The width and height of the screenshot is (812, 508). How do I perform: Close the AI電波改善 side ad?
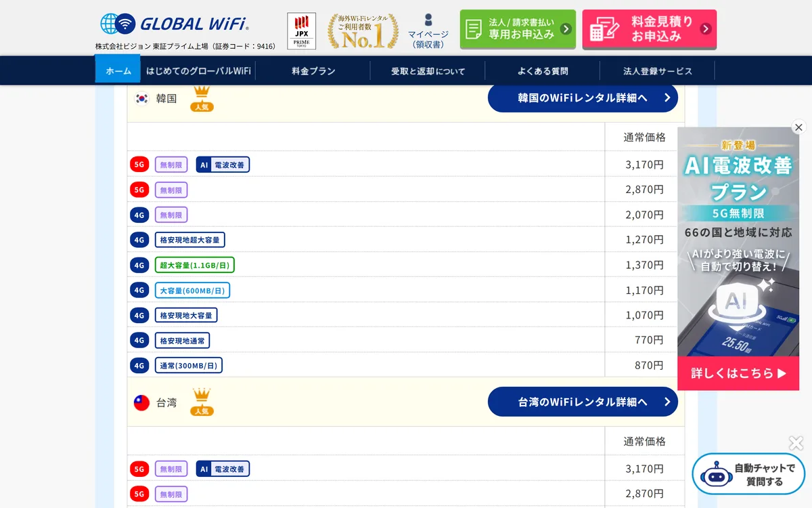[x=799, y=127]
